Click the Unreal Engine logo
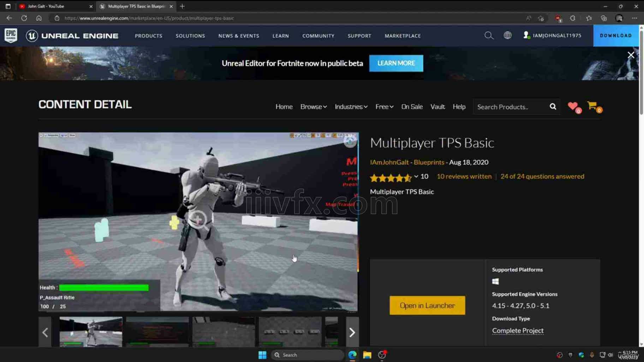 pyautogui.click(x=72, y=36)
